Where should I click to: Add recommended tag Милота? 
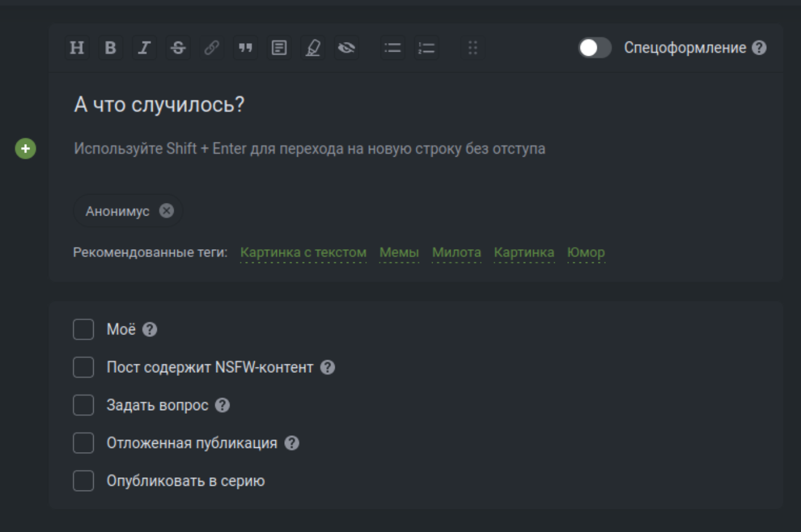point(457,253)
